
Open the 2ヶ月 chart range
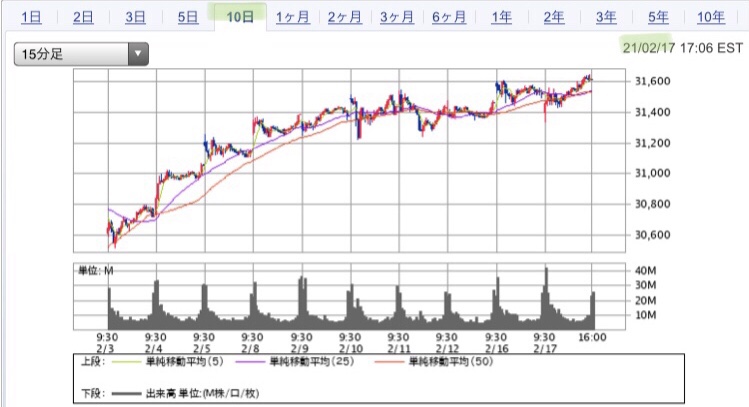(x=344, y=18)
